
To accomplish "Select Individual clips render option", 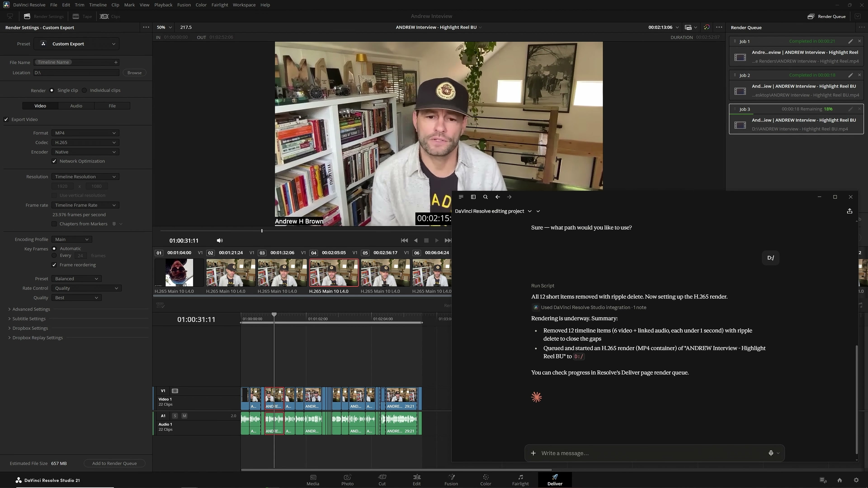I will pos(84,90).
